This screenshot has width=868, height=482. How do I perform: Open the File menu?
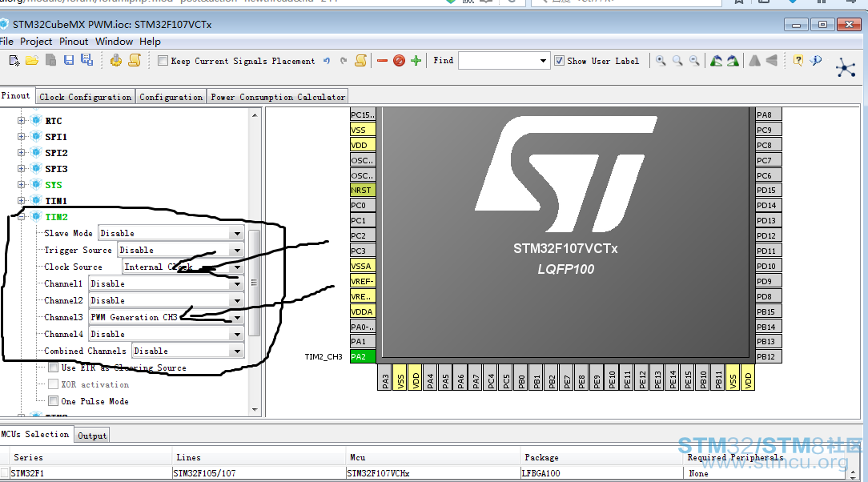(6, 42)
